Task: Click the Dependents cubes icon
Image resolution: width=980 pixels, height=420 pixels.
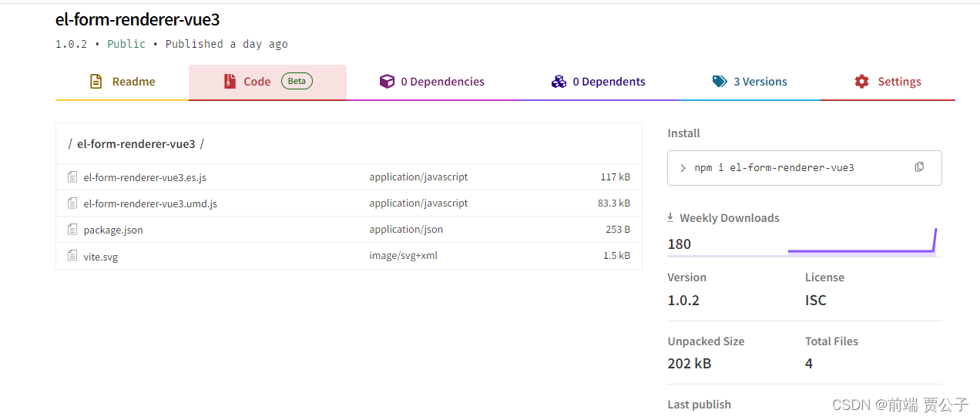Action: [559, 82]
